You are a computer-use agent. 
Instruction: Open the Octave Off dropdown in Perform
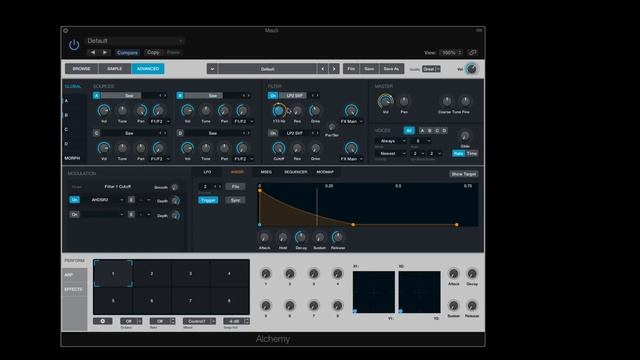tap(131, 321)
